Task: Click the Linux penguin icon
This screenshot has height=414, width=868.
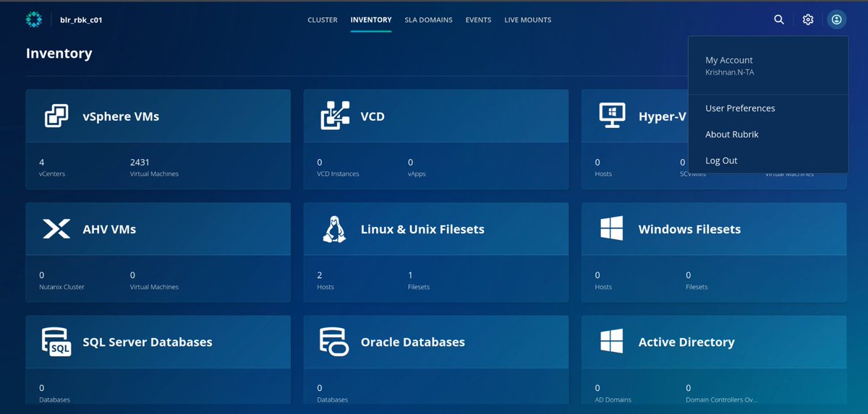Action: coord(334,229)
